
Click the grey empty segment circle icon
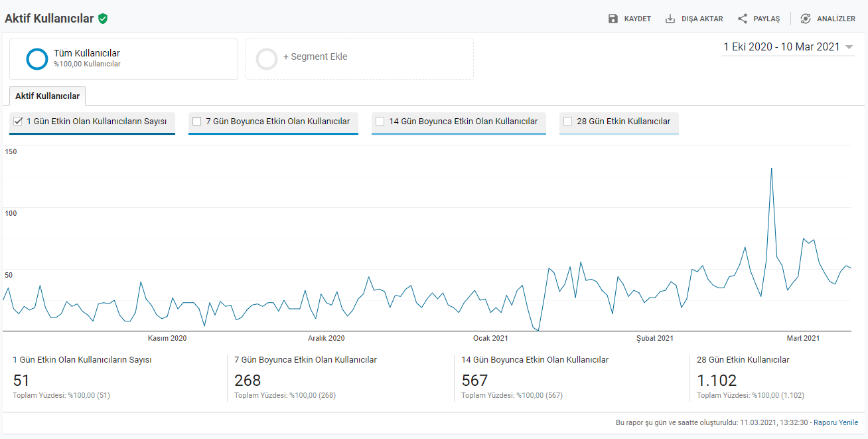point(267,59)
